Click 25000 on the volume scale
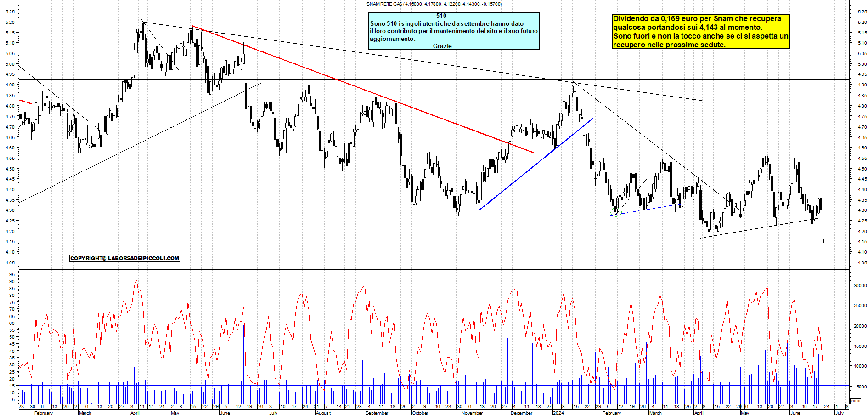This screenshot has height=415, width=868. (860, 305)
